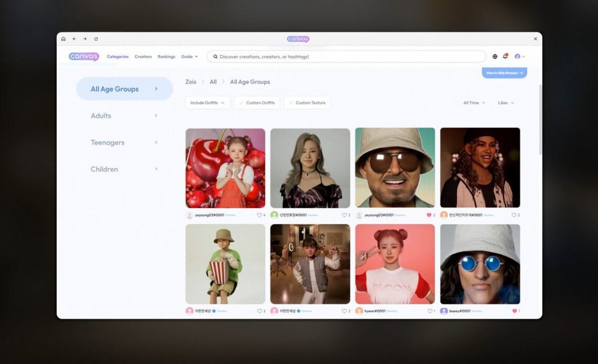Click the Canvas logo in navbar
Screen dimensions: 598x364
click(x=83, y=57)
